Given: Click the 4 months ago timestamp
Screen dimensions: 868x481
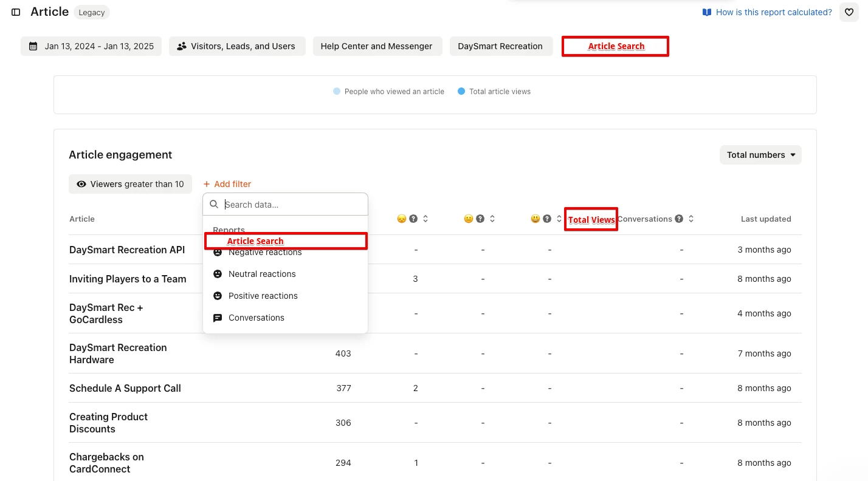Looking at the screenshot, I should [x=765, y=313].
